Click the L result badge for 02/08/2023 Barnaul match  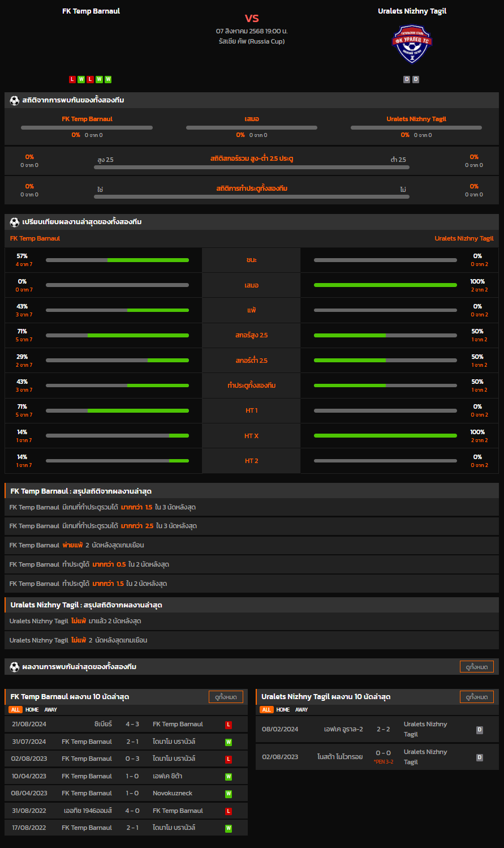click(x=229, y=759)
